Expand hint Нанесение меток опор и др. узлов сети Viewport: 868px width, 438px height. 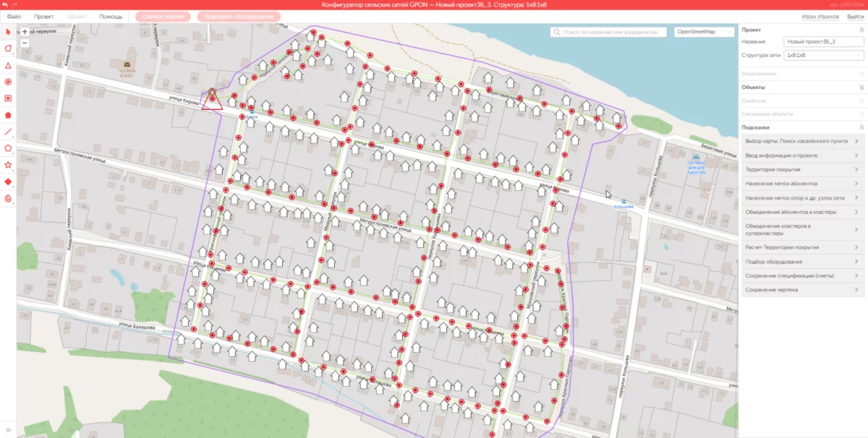(x=803, y=198)
